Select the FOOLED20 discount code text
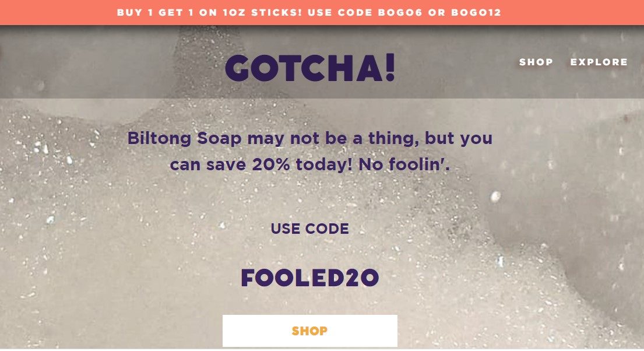The height and width of the screenshot is (351, 644). 310,279
